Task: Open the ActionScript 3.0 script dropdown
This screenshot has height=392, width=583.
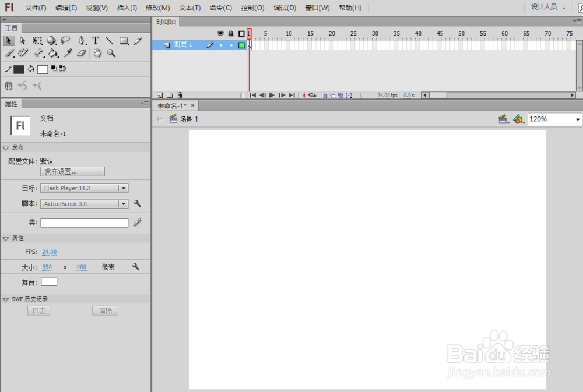Action: coord(124,204)
